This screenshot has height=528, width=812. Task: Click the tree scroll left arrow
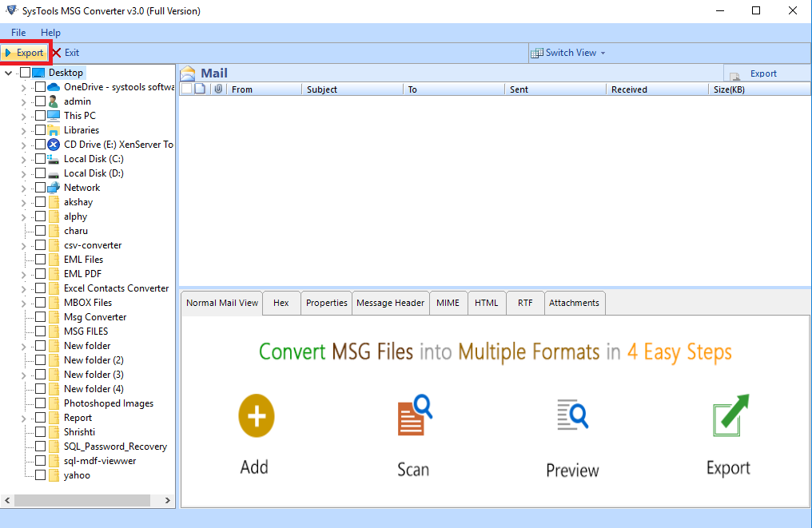pos(7,501)
